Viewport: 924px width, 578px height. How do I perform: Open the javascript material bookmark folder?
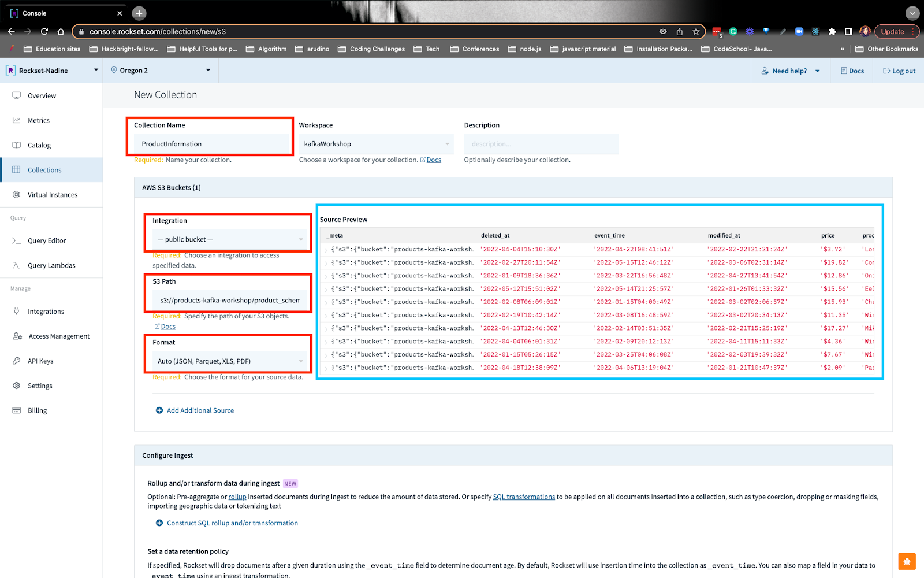coord(583,49)
